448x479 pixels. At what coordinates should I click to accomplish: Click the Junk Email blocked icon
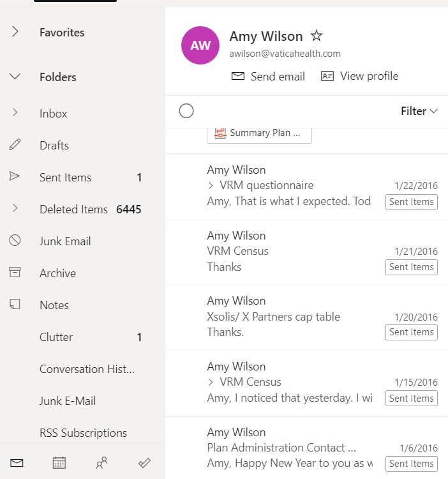tap(15, 241)
